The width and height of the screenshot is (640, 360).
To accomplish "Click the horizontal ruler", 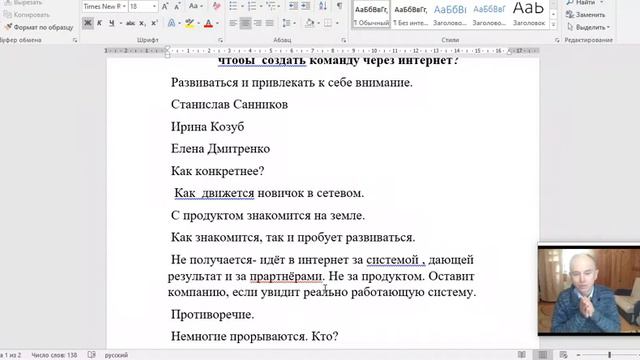I will pos(322,51).
